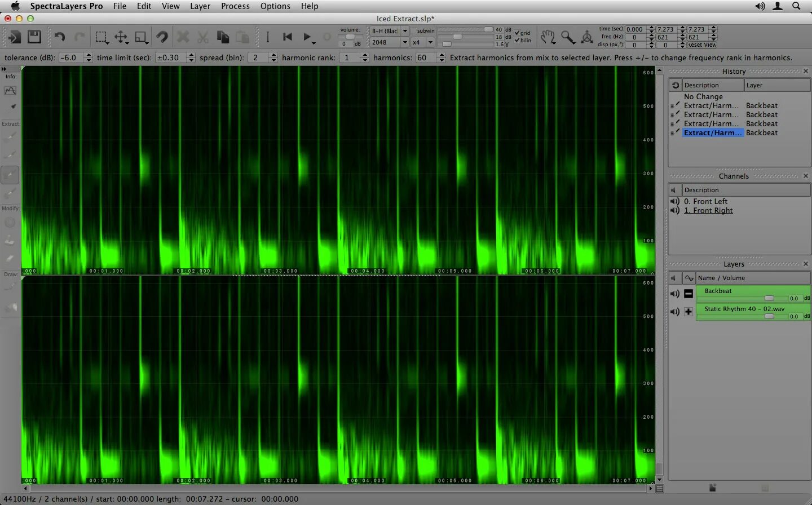Mute the Front Right channel
812x505 pixels.
click(675, 210)
